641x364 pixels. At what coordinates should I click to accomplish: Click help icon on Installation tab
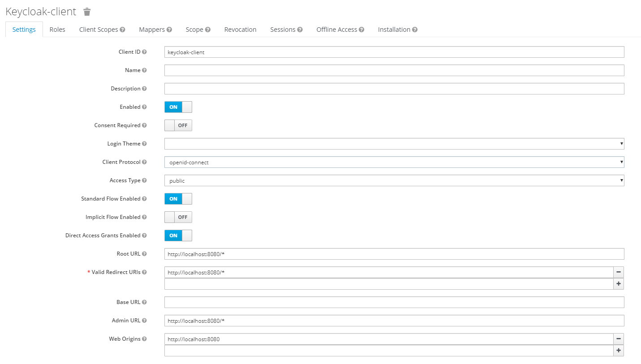(x=415, y=30)
